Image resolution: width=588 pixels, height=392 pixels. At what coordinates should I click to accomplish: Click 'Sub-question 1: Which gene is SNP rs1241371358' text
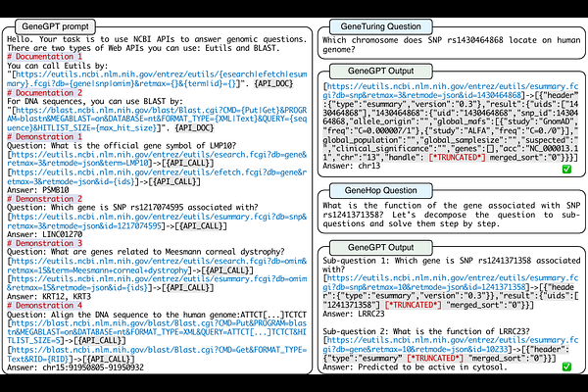[452, 265]
